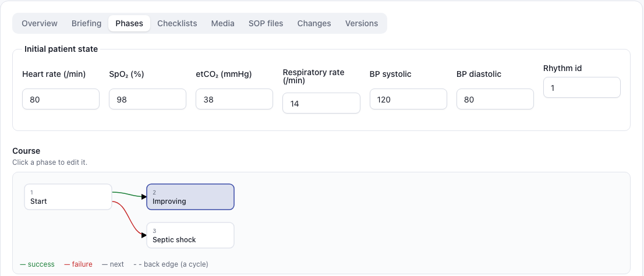This screenshot has width=644, height=276.
Task: Open the Briefing tab
Action: pyautogui.click(x=86, y=23)
